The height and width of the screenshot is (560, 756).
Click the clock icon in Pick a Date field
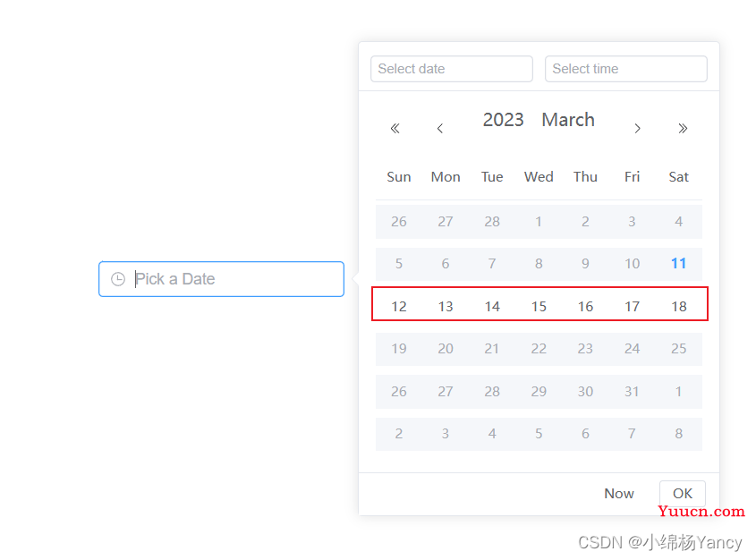[118, 279]
